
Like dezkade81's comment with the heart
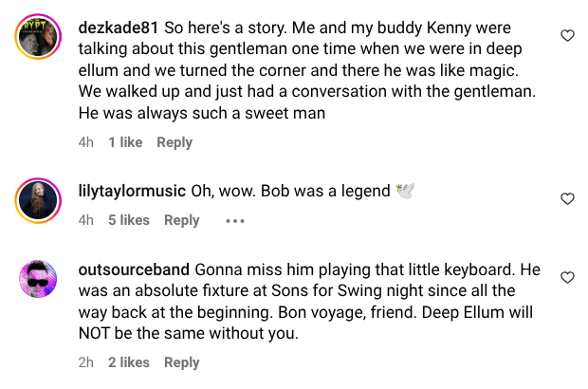click(x=567, y=36)
